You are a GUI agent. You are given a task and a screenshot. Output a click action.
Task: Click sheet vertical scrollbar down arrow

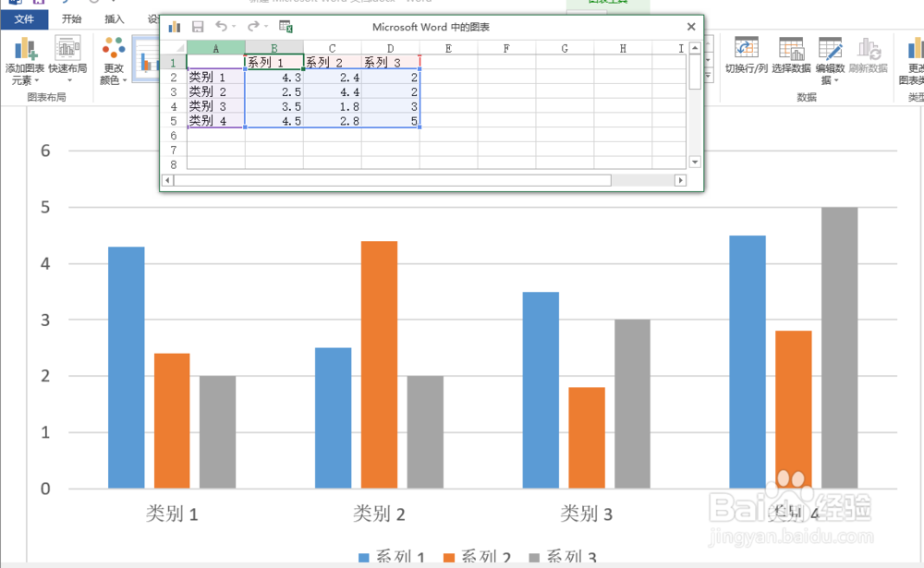[x=695, y=162]
